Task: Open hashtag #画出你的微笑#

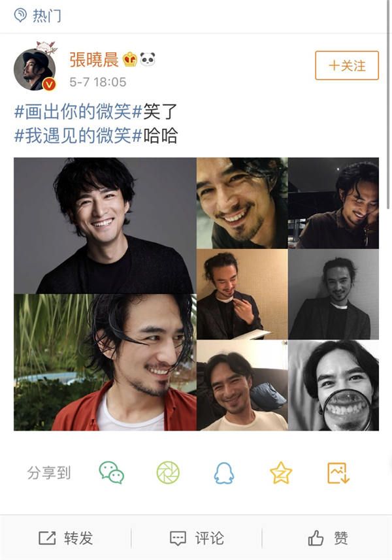Action: point(78,112)
